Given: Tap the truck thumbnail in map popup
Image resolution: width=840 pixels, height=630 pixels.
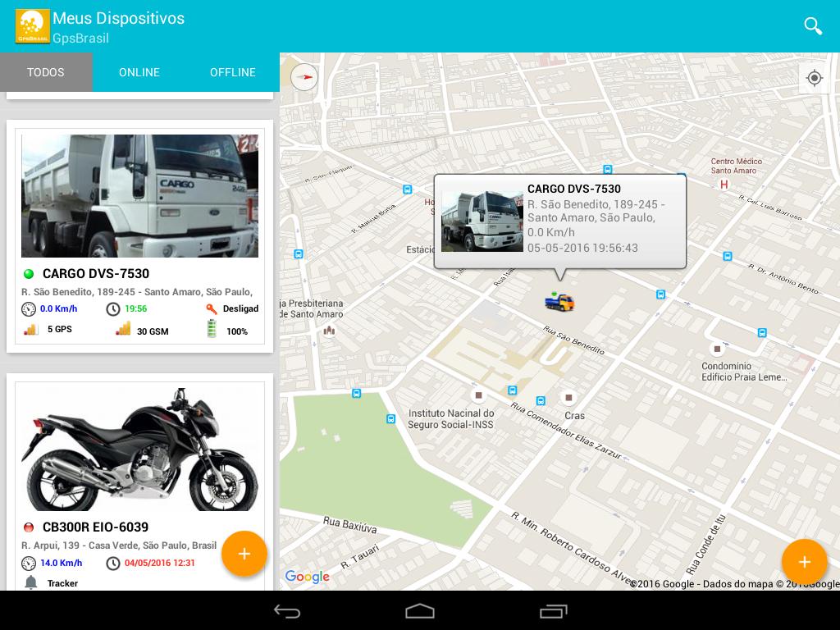Looking at the screenshot, I should tap(482, 221).
